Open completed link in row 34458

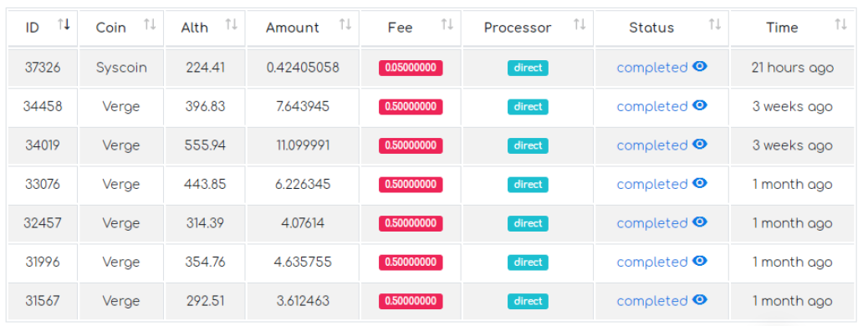(652, 106)
